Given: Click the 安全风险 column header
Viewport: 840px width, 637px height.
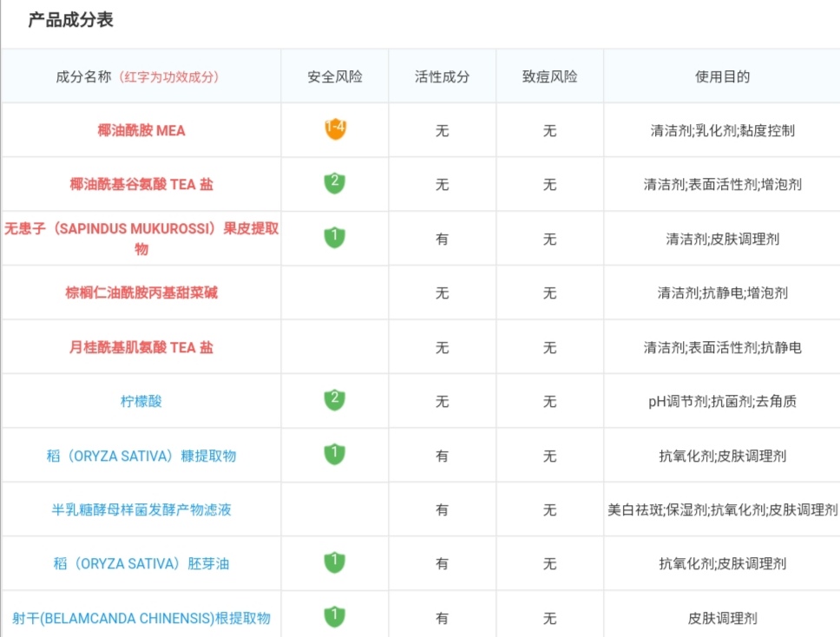Looking at the screenshot, I should (333, 76).
